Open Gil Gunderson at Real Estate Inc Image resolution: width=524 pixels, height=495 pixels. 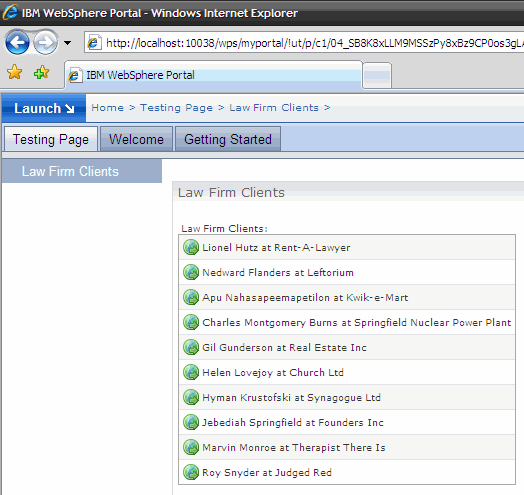(x=284, y=348)
